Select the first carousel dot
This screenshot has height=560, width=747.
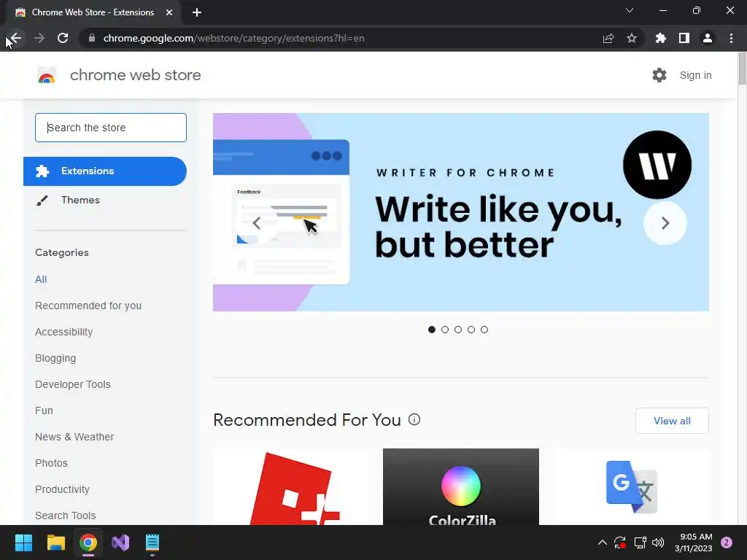click(432, 330)
